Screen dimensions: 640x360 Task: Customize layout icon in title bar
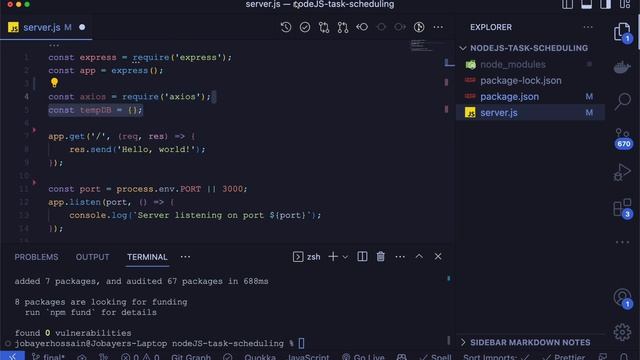pyautogui.click(x=625, y=4)
